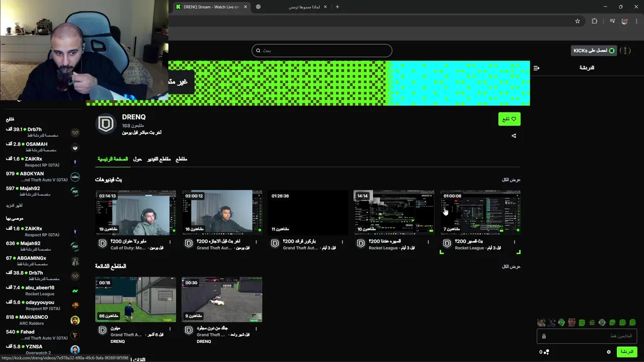Switch to the DRENQ Stream browser tab
This screenshot has height=362, width=644.
click(x=212, y=7)
